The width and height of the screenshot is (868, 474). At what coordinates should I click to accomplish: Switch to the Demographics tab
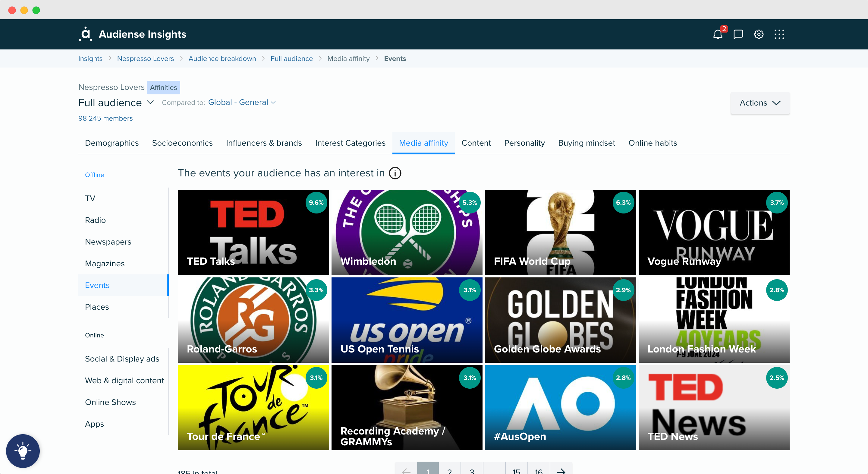[x=112, y=143]
